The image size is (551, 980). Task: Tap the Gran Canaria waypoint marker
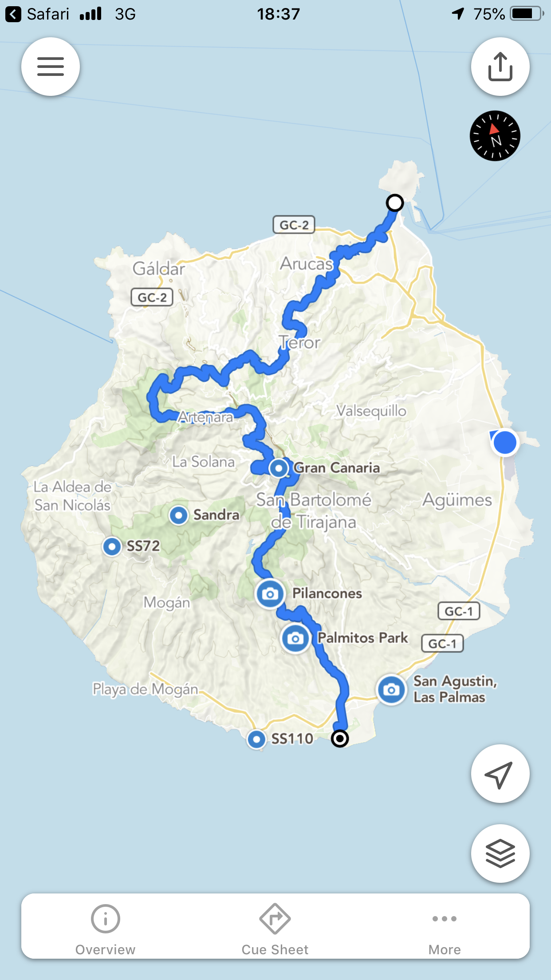pos(279,468)
